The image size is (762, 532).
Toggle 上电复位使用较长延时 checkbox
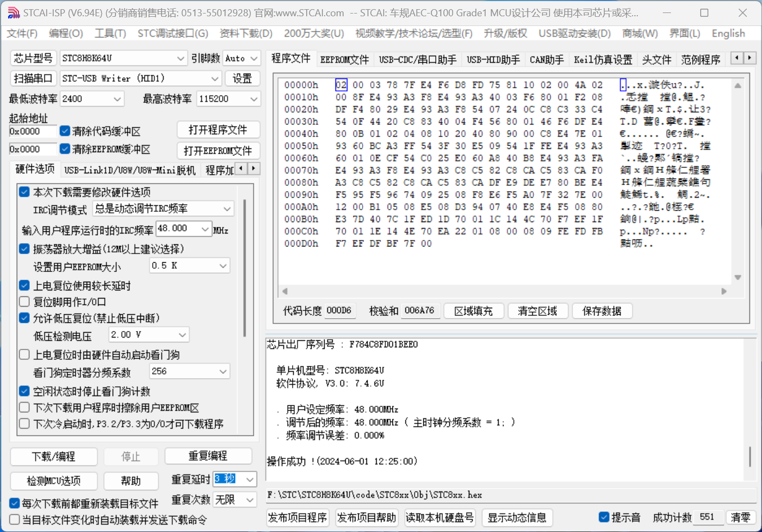point(24,286)
